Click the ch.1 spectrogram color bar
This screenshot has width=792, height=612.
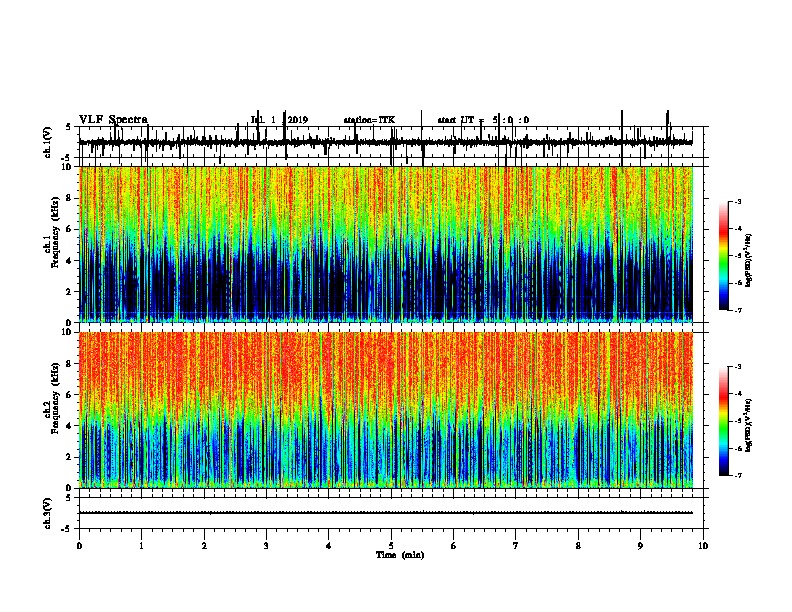point(723,256)
